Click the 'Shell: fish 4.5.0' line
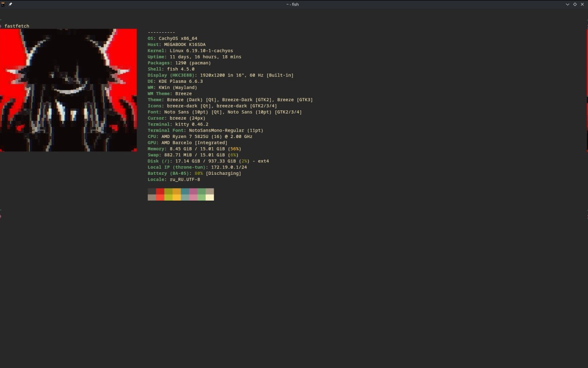588x368 pixels. 171,69
